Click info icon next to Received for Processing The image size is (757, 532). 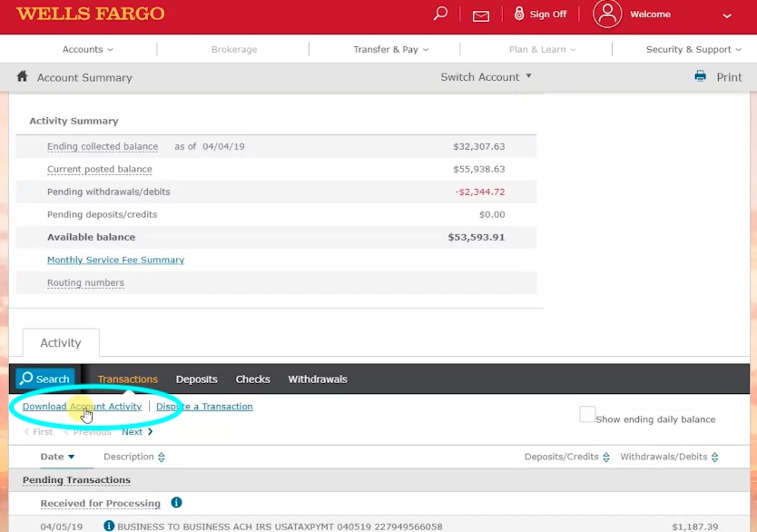(x=176, y=503)
